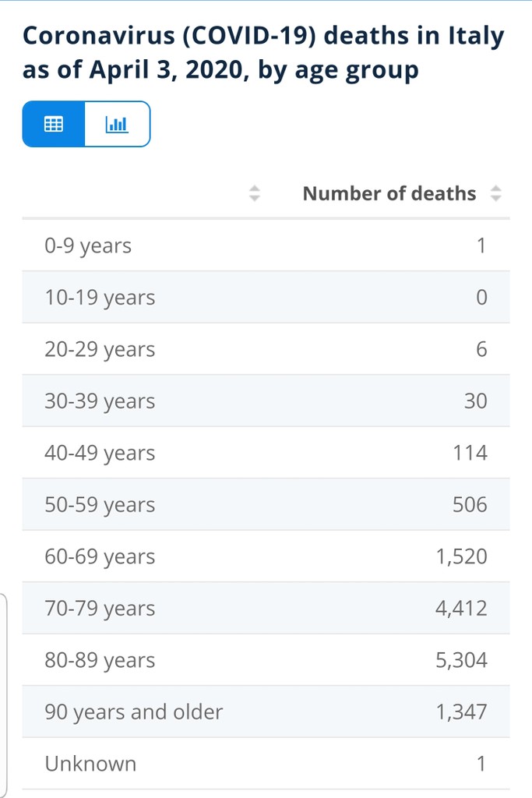The height and width of the screenshot is (798, 532).
Task: Switch to bar chart view icon
Action: coord(117,124)
